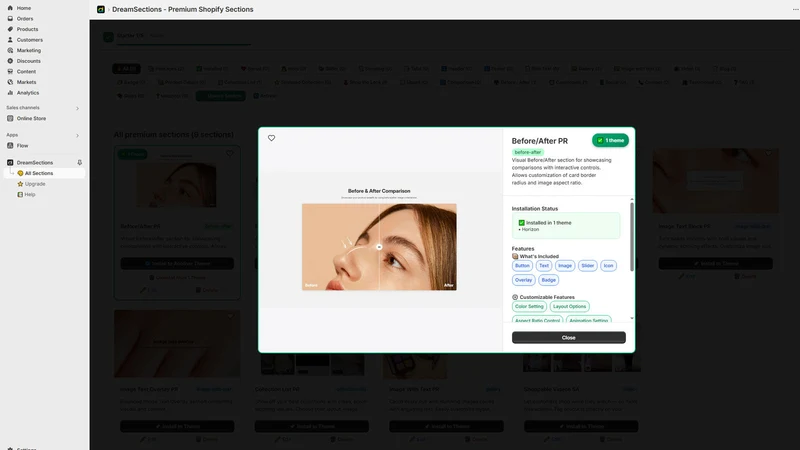This screenshot has height=450, width=800.
Task: Click the Installed in 1 theme checkmark
Action: pyautogui.click(x=521, y=223)
